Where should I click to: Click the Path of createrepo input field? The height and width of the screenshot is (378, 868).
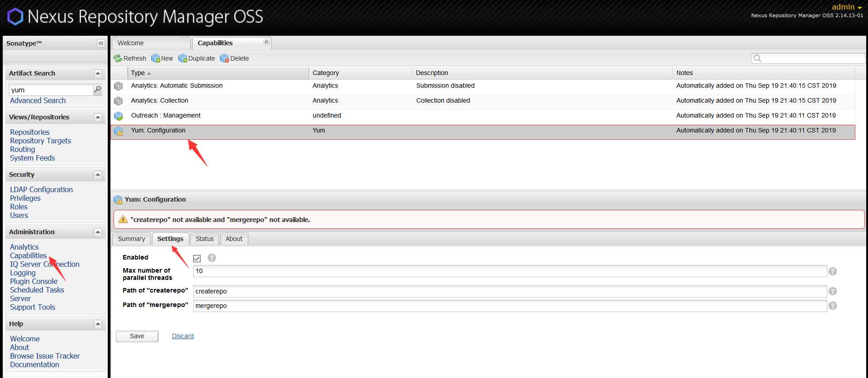point(510,291)
